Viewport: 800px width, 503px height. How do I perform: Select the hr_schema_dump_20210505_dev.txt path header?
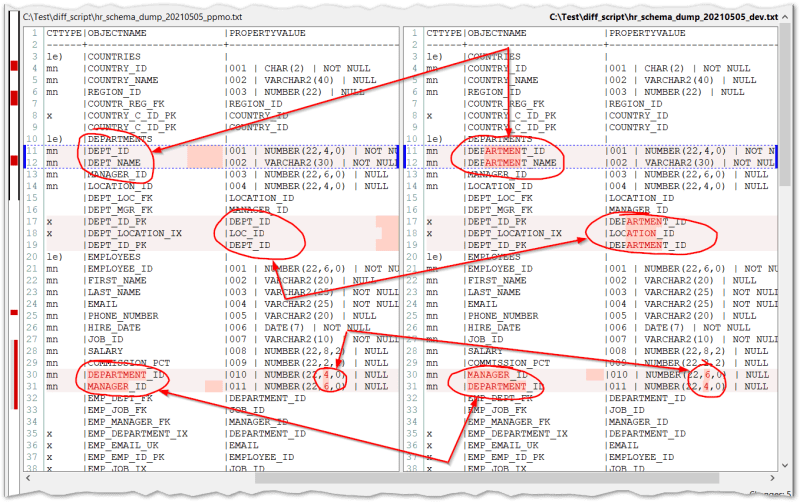click(663, 17)
